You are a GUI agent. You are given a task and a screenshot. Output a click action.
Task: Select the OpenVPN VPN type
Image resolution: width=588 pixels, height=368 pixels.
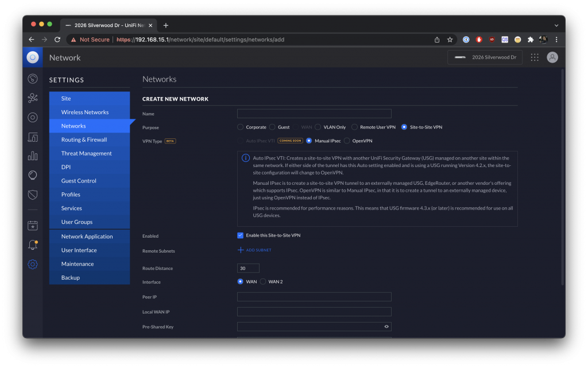pyautogui.click(x=347, y=141)
